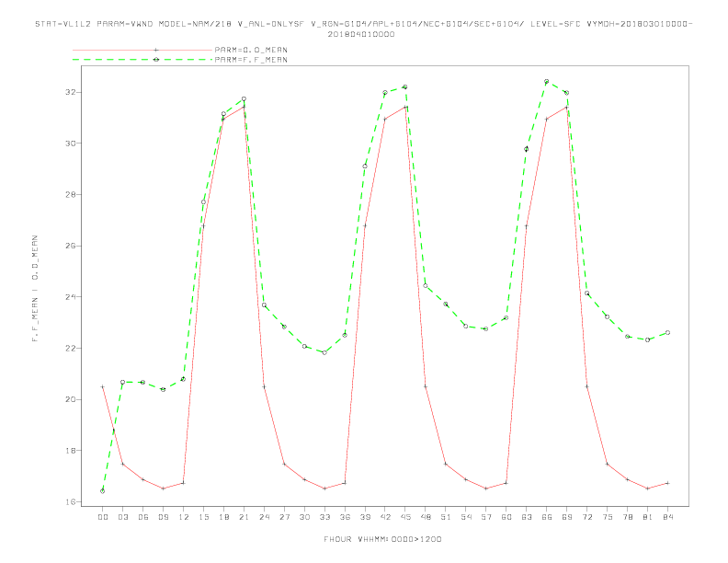
Task: Click the PARM=F.F_MEAN legend label
Action: [251, 60]
